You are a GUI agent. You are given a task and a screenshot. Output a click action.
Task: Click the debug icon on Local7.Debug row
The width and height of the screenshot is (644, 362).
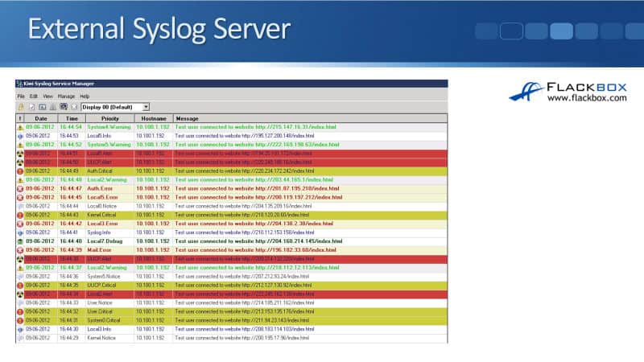pyautogui.click(x=20, y=241)
